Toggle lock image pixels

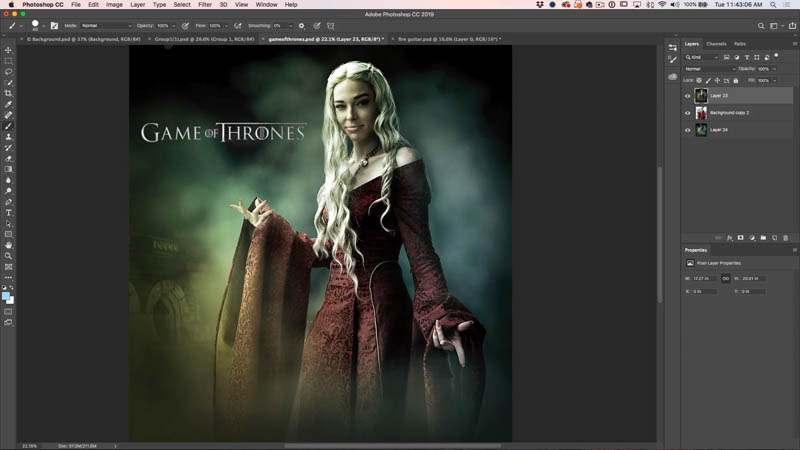point(708,81)
